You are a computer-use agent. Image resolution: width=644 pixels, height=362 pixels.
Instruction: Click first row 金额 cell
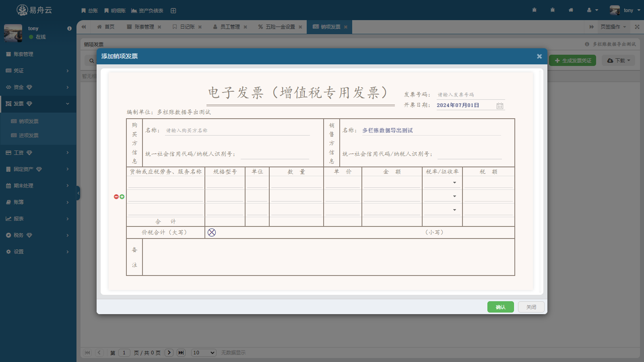[x=392, y=183]
